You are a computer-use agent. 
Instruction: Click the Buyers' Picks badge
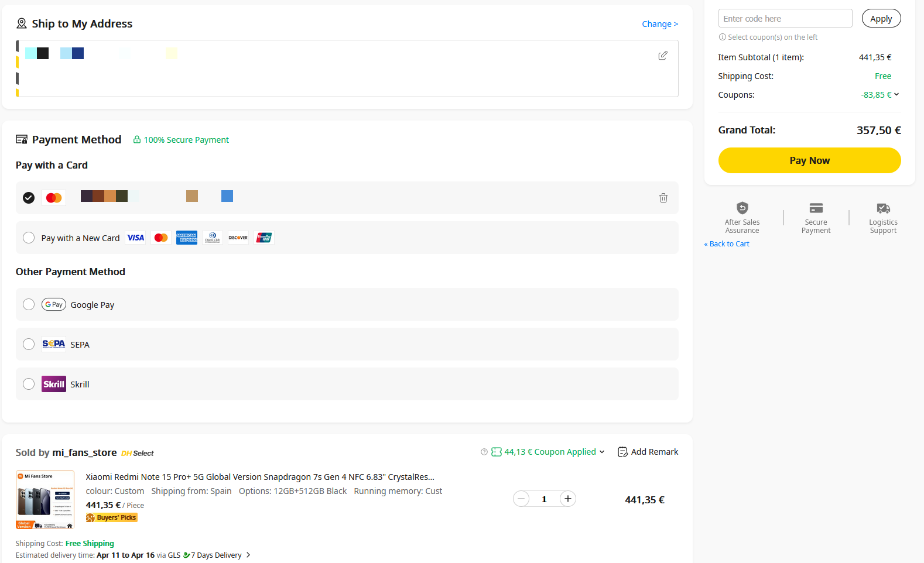[x=111, y=517]
